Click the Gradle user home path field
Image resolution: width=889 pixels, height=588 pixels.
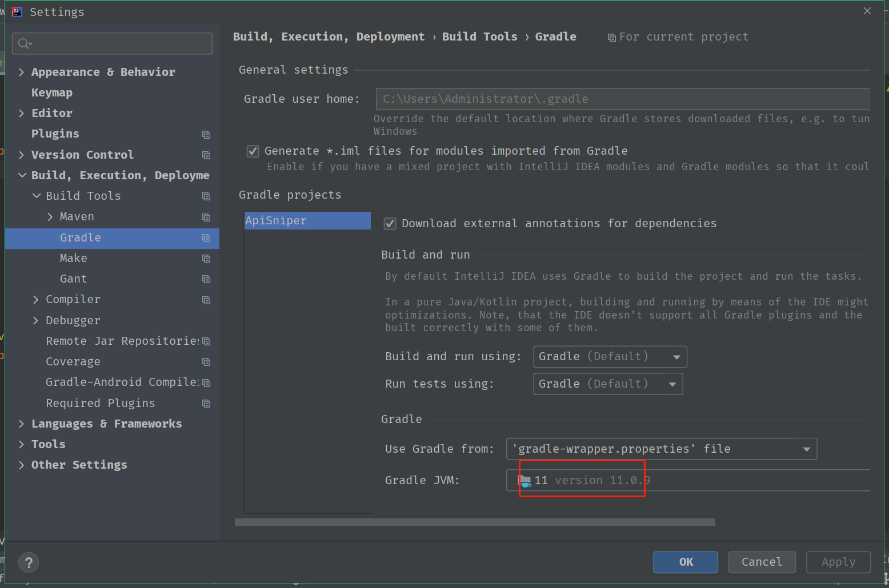[623, 99]
